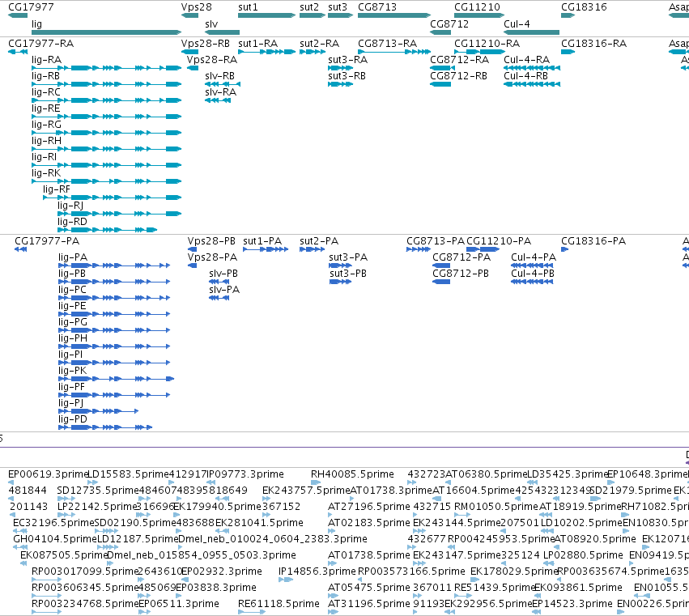Screen dimensions: 689x616
Task: Click the lig-PD protein label
Action: point(73,419)
